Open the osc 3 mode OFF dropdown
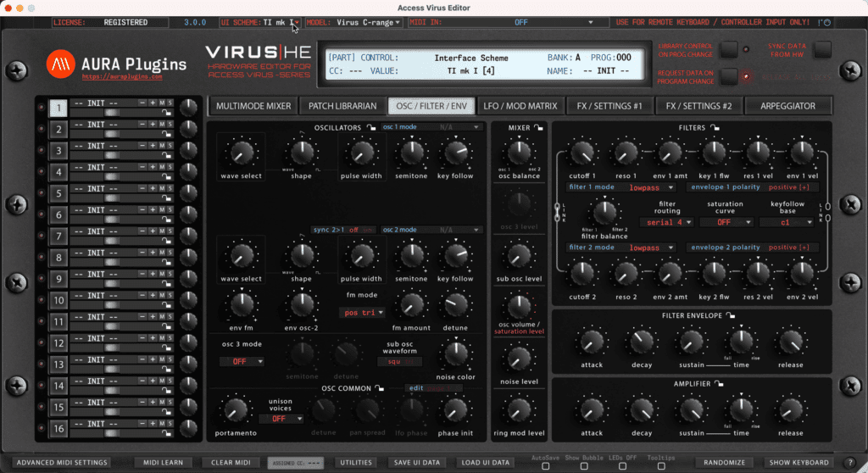This screenshot has height=473, width=868. [242, 361]
